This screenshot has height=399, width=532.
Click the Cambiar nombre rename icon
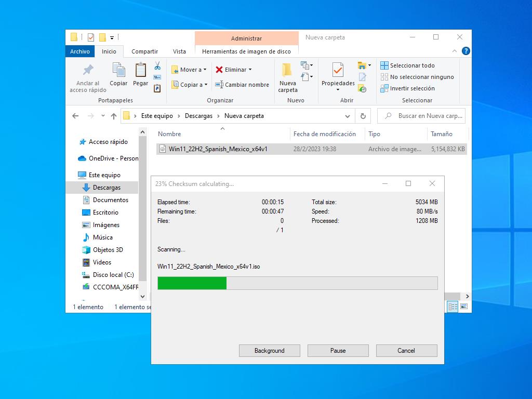(219, 85)
